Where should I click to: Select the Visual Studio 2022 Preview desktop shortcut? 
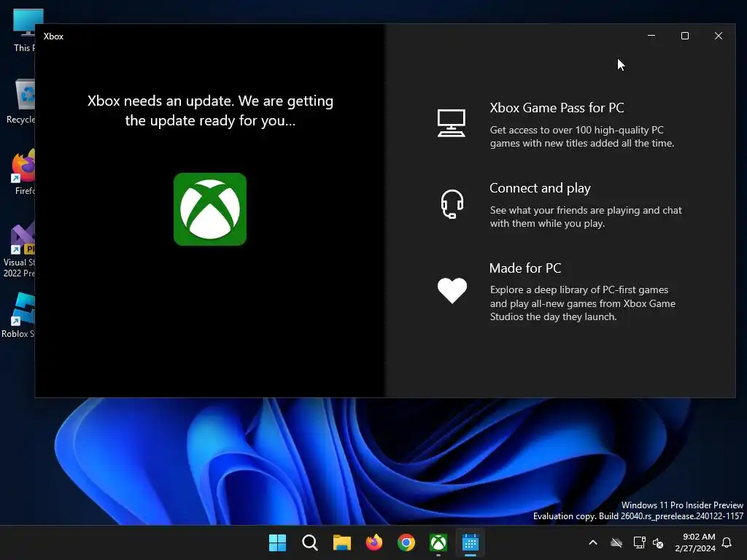(19, 249)
